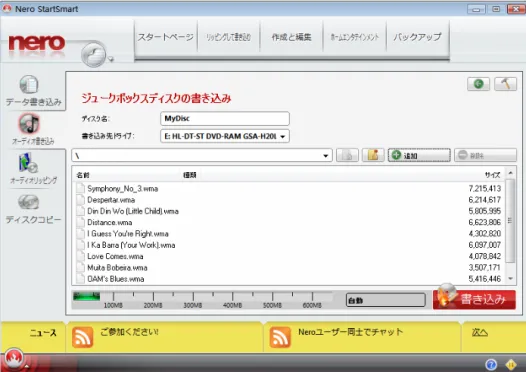Viewport: 526px width, 372px height.
Task: Switch to 作成と編集 tab
Action: coord(291,37)
